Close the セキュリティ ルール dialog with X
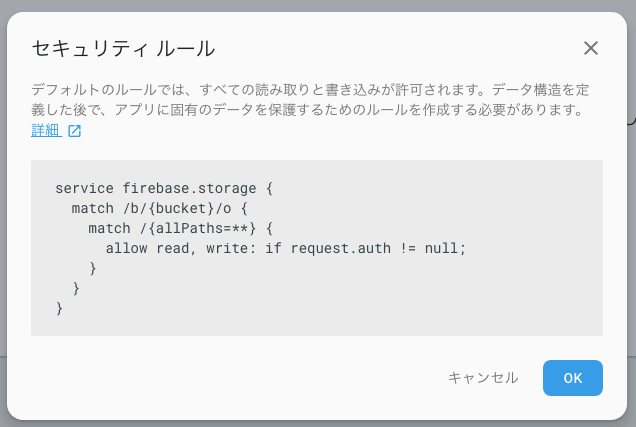The height and width of the screenshot is (427, 636). click(x=591, y=48)
